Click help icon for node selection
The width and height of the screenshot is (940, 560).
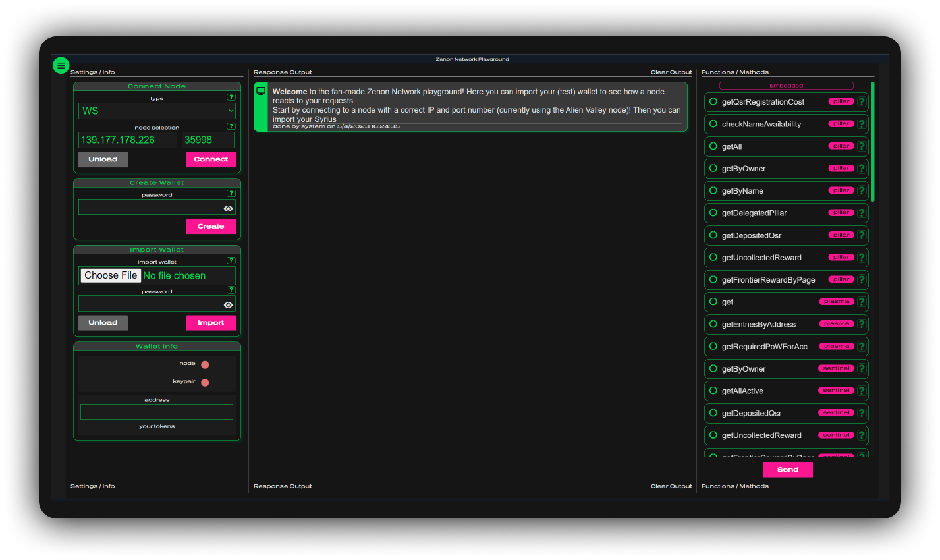coord(231,126)
